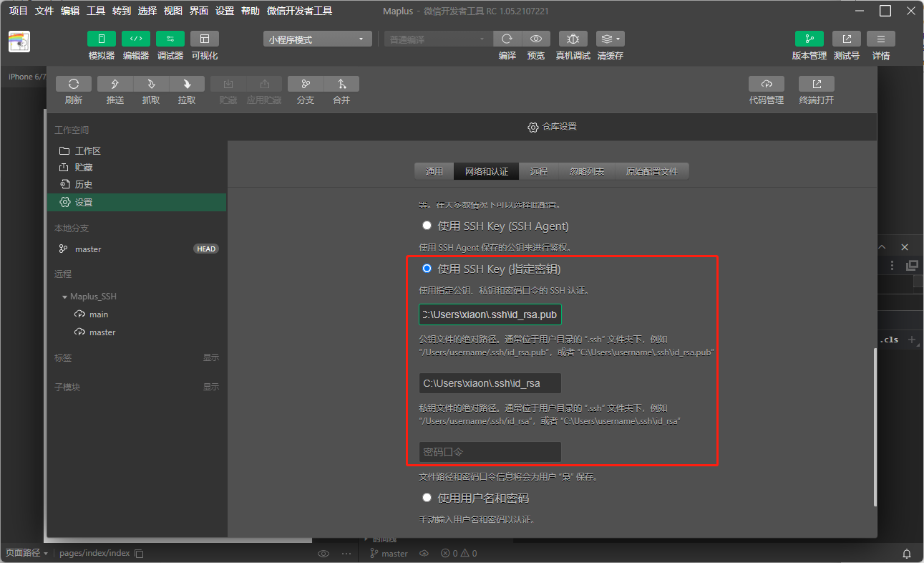Switch to the 通用 settings tab
This screenshot has width=924, height=563.
click(x=434, y=171)
